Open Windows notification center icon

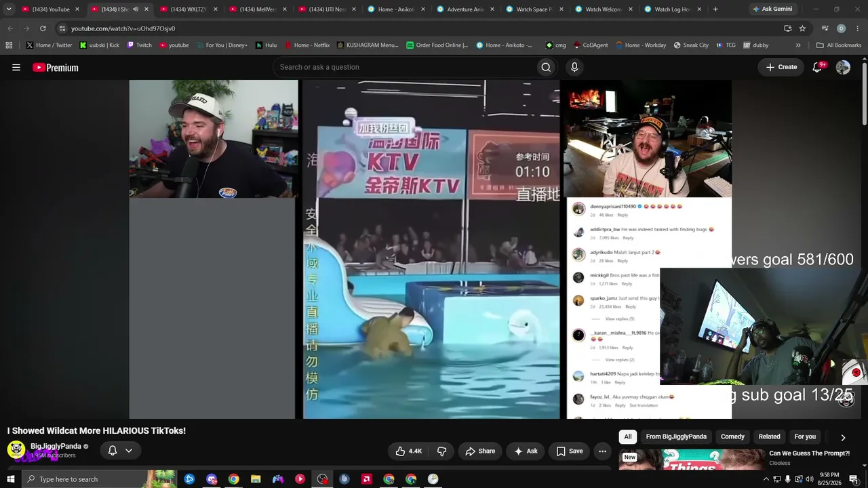(854, 479)
